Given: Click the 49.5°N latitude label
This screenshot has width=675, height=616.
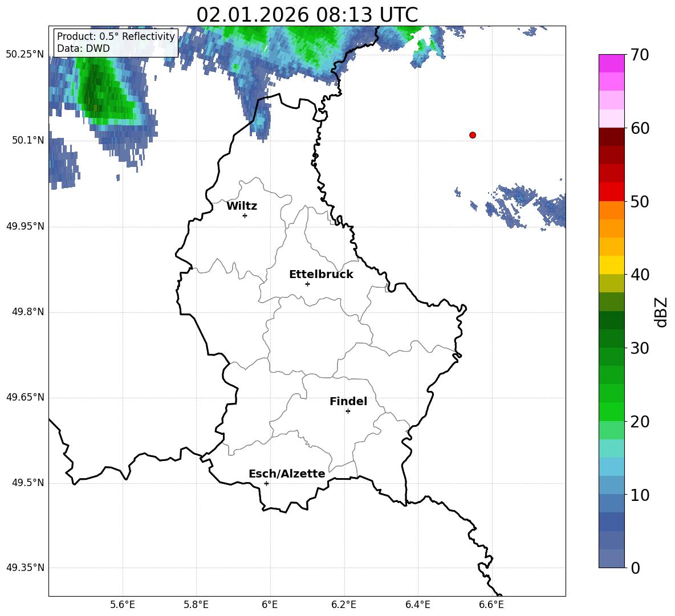Looking at the screenshot, I should pyautogui.click(x=28, y=483).
